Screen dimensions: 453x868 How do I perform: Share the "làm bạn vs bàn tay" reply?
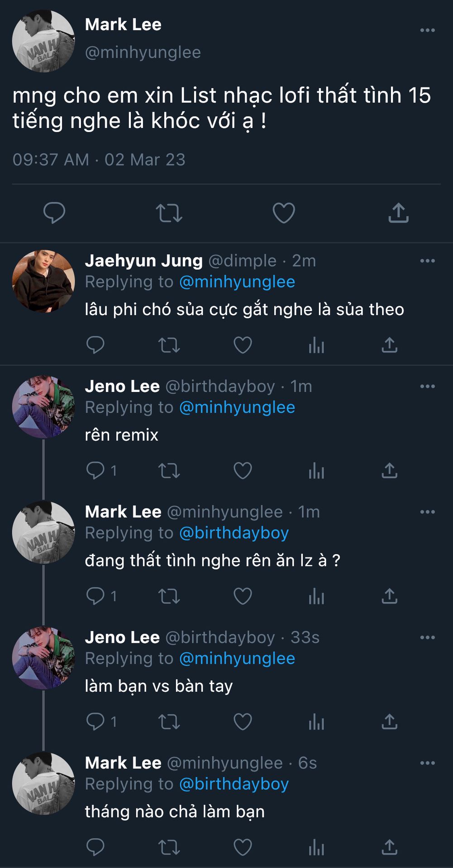[389, 722]
